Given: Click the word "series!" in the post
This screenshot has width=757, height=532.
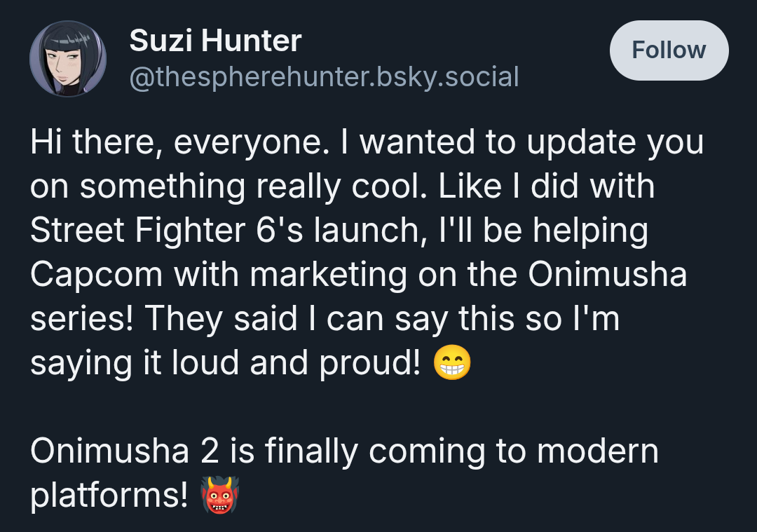Looking at the screenshot, I should [81, 320].
